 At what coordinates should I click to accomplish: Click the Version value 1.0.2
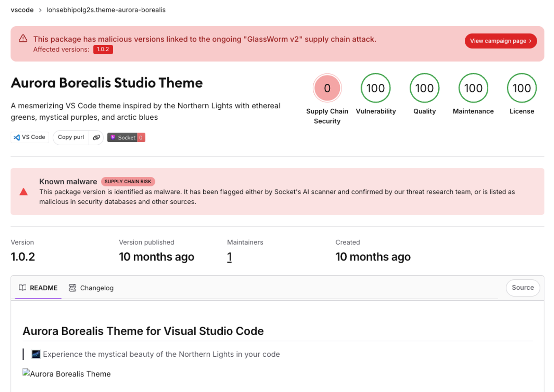coord(23,257)
